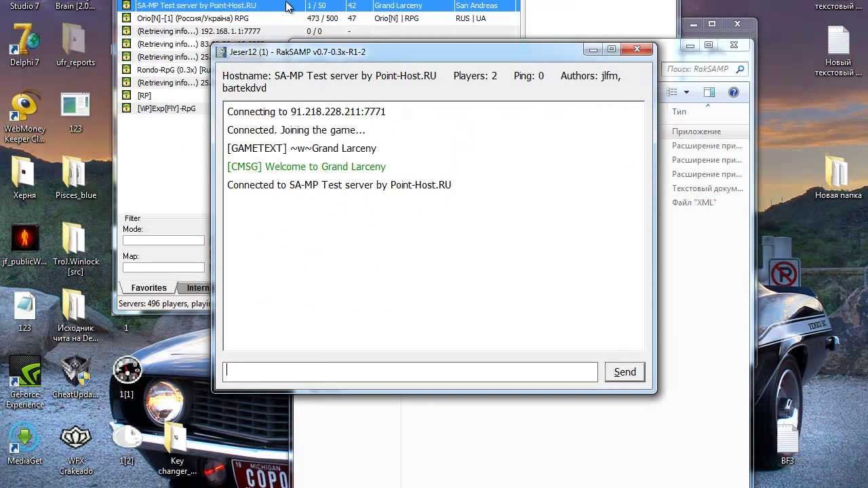Toggle the preview pane icon in Explorer
The width and height of the screenshot is (868, 488).
(709, 92)
